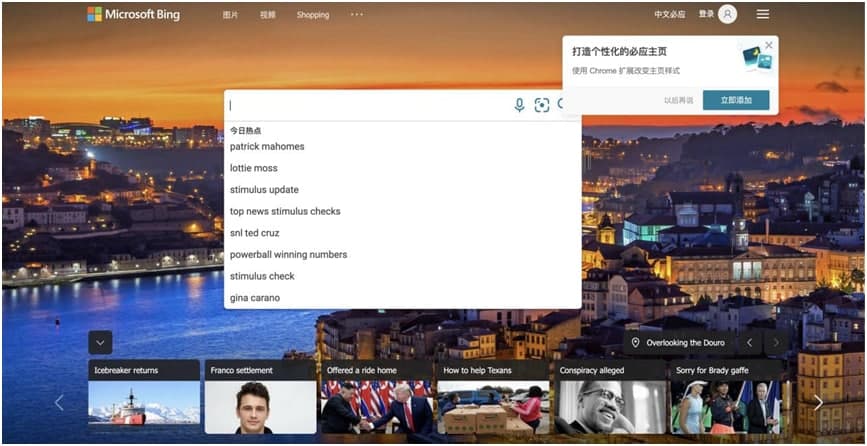Image resolution: width=867 pixels, height=446 pixels.
Task: Show the next background image
Action: point(776,343)
